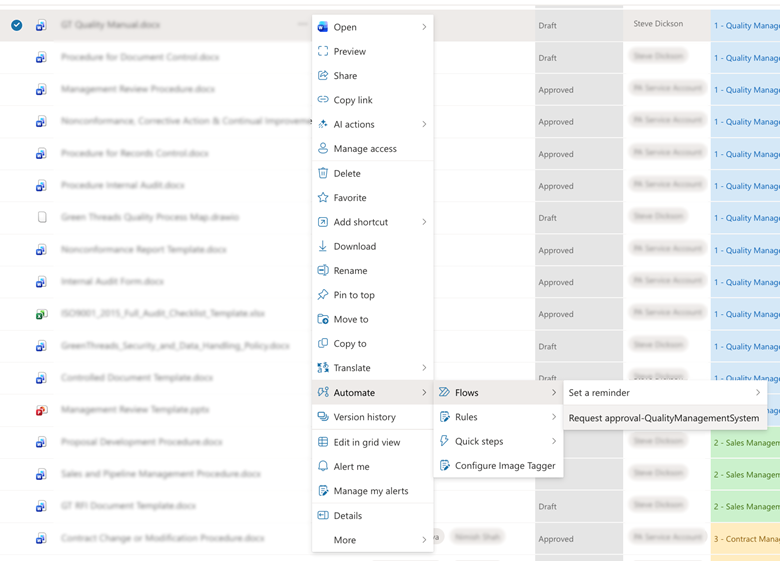Select Edit in grid view
The width and height of the screenshot is (780, 561).
366,442
